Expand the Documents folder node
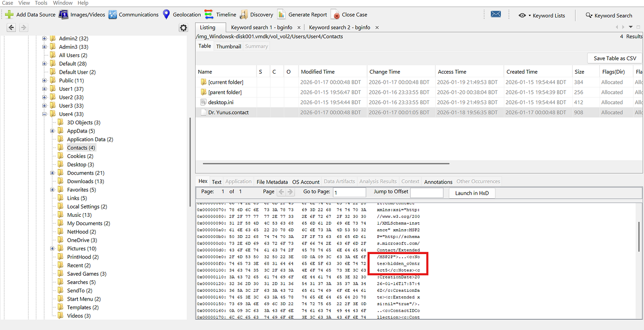The image size is (644, 330). pyautogui.click(x=53, y=173)
